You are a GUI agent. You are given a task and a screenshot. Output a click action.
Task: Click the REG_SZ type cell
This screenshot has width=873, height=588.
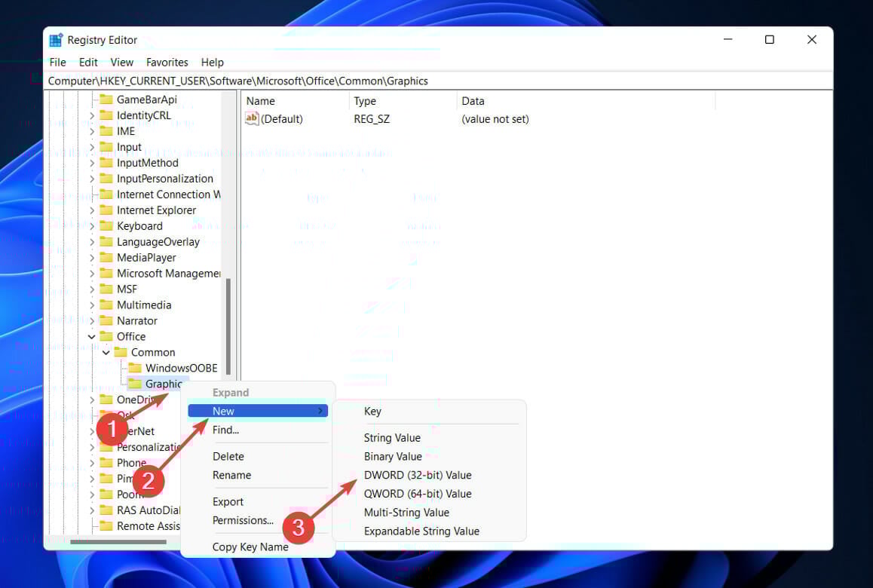372,119
